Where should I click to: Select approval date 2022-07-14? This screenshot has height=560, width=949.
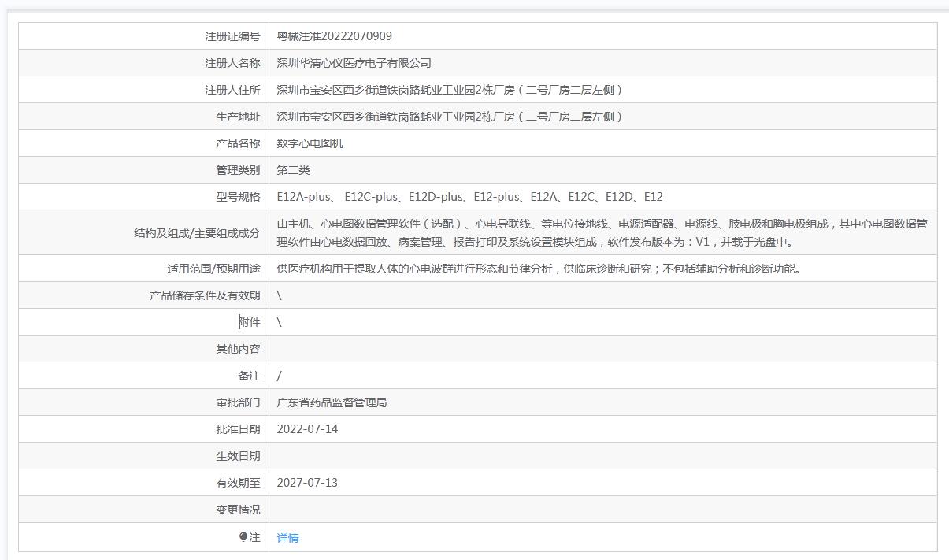point(307,429)
